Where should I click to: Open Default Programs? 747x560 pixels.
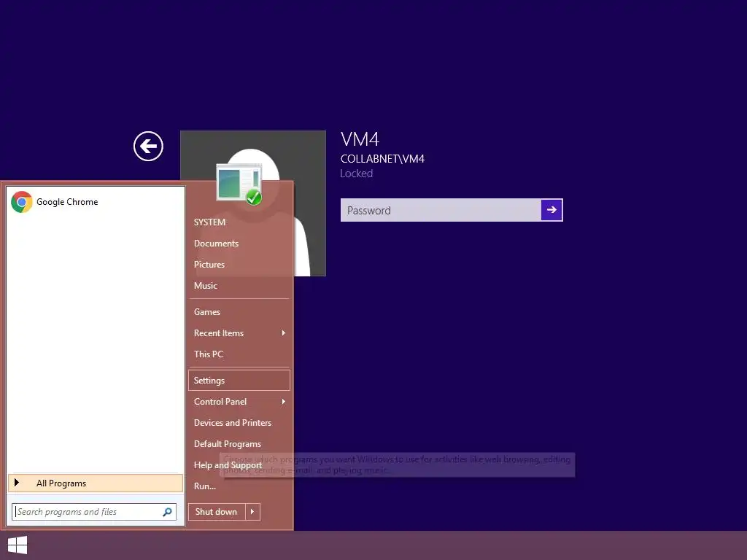point(228,444)
